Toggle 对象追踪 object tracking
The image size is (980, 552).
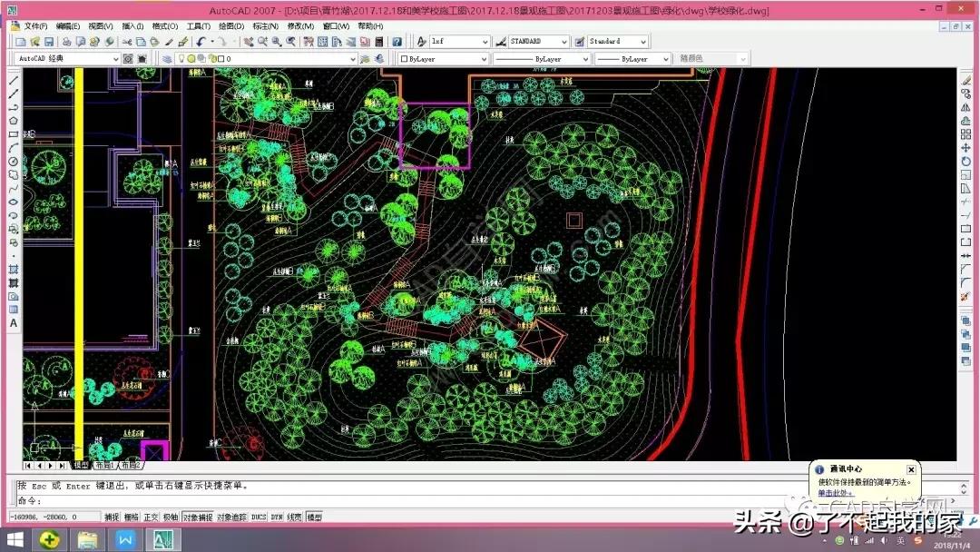click(232, 517)
